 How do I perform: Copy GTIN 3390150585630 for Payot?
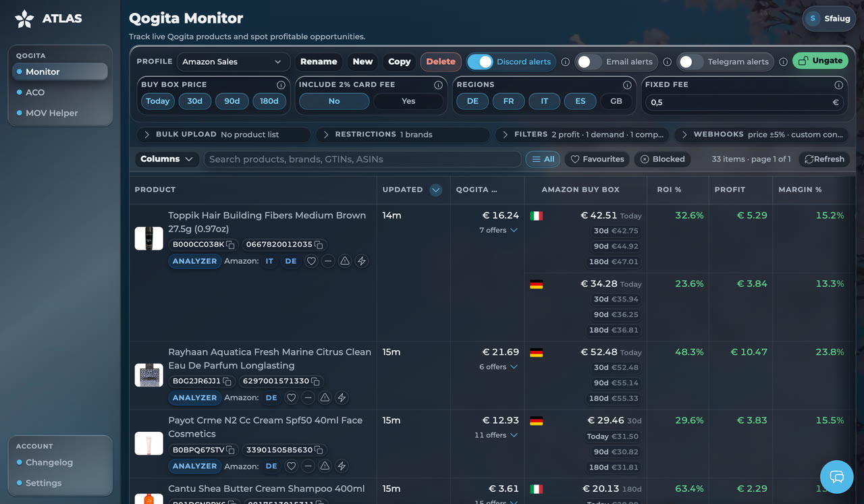click(319, 450)
